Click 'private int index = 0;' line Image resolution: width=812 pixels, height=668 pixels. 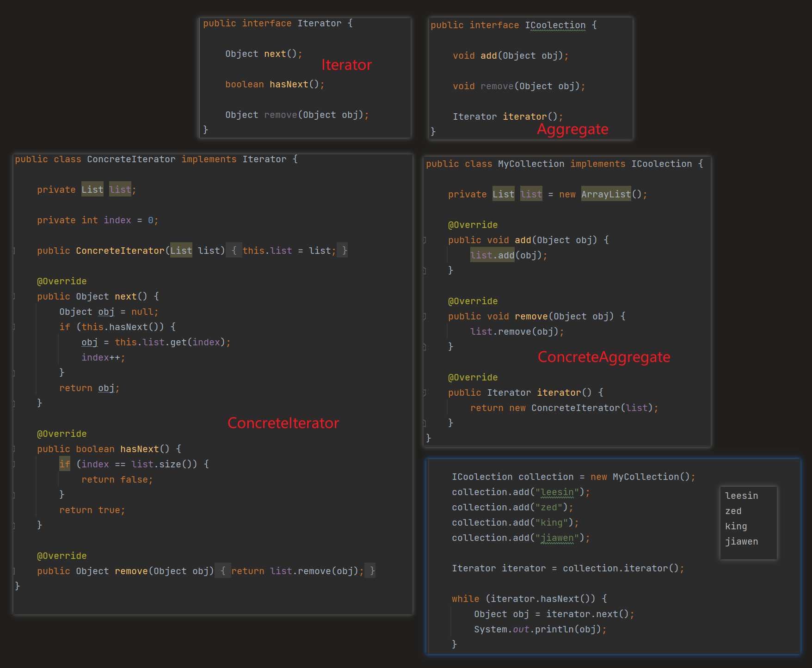pos(98,221)
